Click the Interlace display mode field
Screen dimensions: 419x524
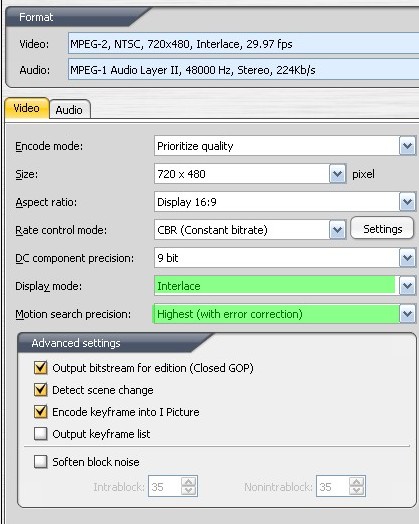tap(276, 286)
